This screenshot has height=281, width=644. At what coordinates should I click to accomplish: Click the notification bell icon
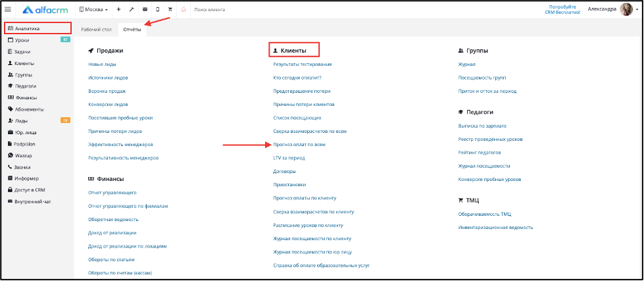point(184,9)
